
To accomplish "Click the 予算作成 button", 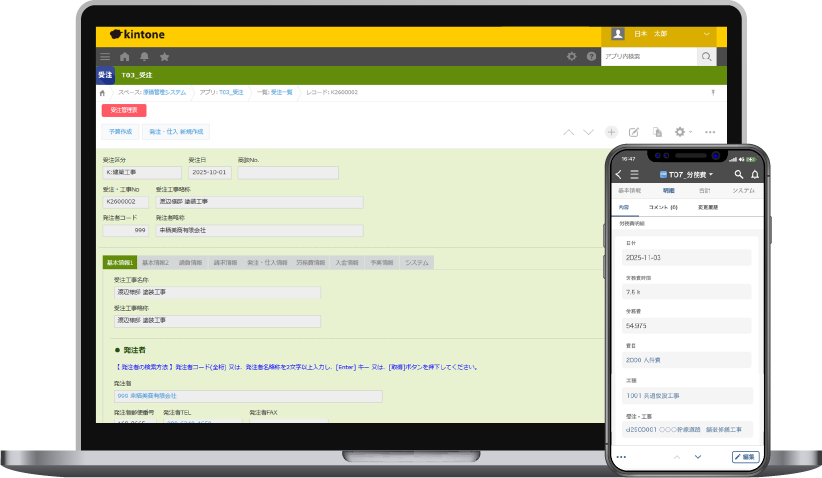I will coord(120,132).
